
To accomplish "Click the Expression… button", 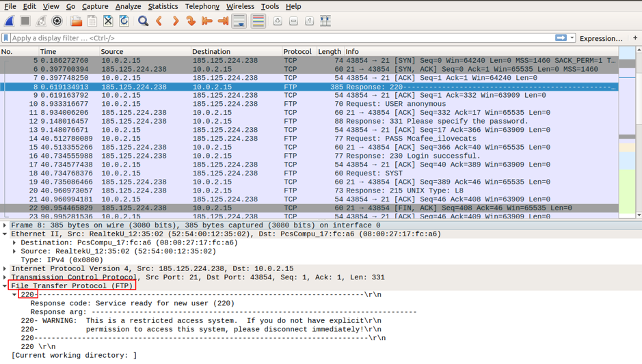I will click(x=601, y=38).
